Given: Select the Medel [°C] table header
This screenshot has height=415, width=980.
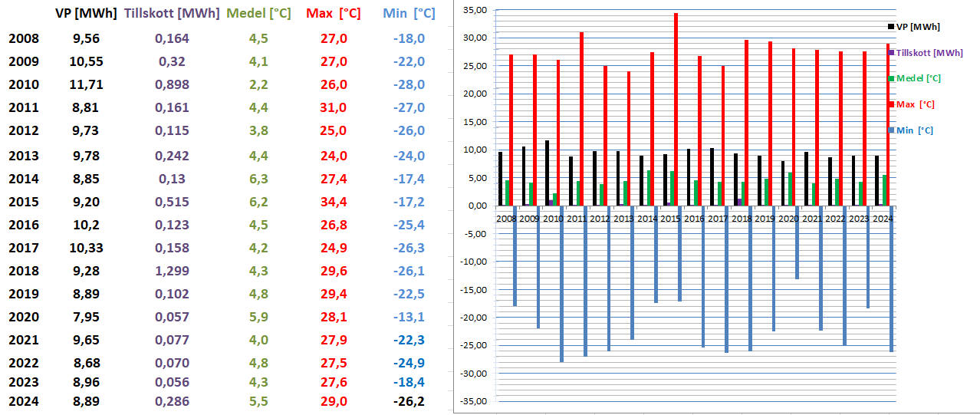Looking at the screenshot, I should click(258, 14).
